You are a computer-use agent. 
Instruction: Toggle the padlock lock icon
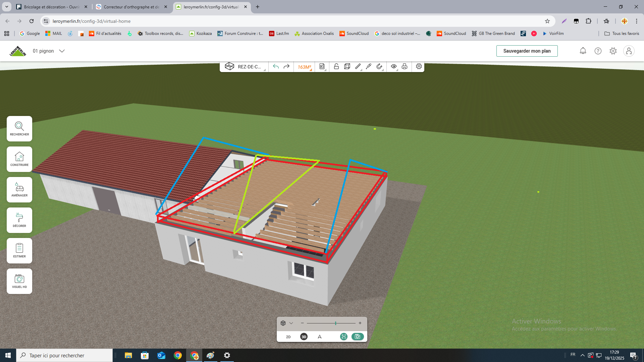tap(336, 67)
